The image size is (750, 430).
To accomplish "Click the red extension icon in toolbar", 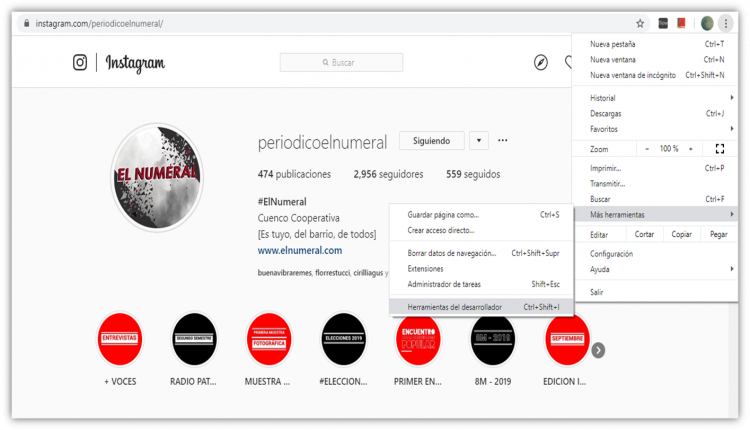I will click(x=681, y=23).
